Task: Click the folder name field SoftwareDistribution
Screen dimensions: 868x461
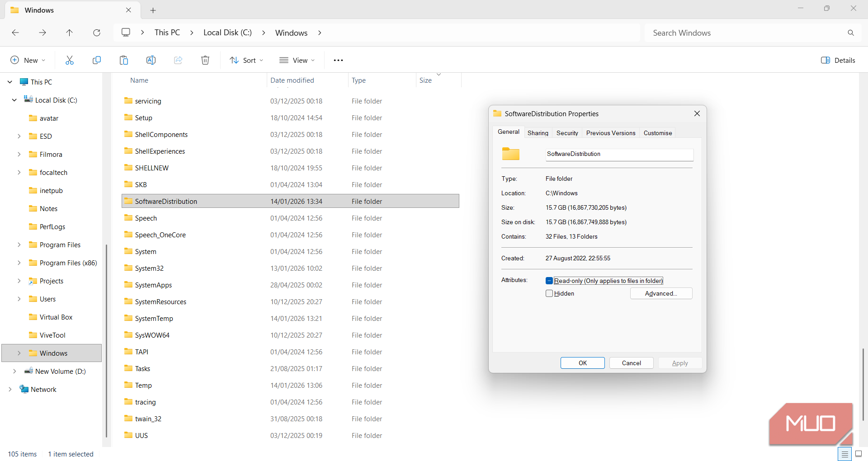Action: [619, 154]
